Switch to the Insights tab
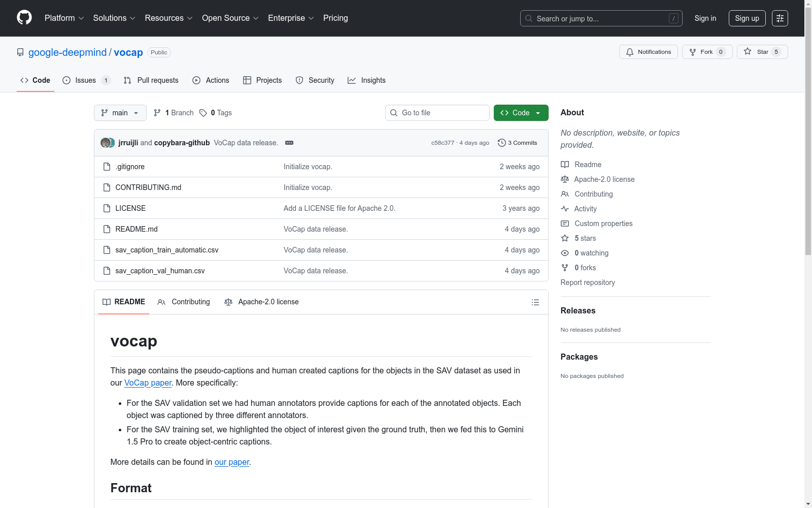 click(x=366, y=80)
